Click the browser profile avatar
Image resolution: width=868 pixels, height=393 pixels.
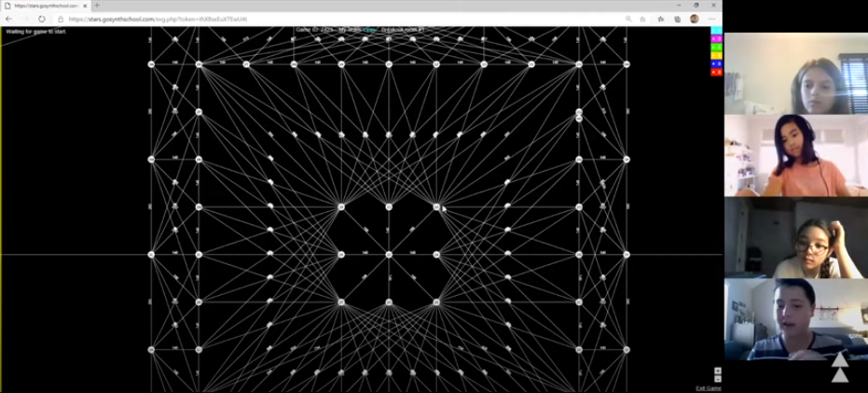point(695,19)
